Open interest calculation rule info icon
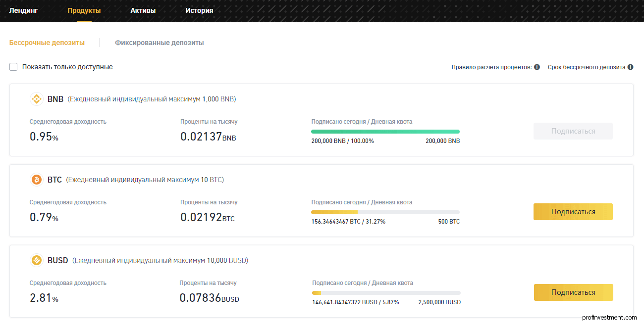The image size is (644, 328). (537, 67)
